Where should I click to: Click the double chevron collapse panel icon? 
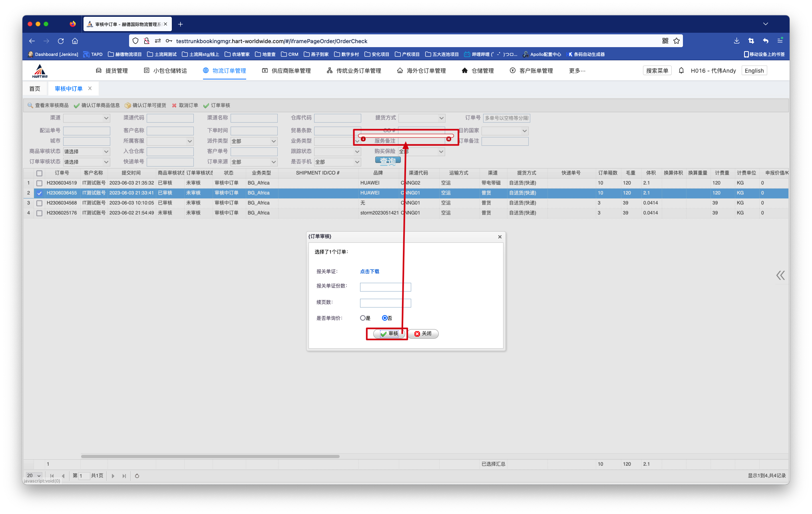pos(780,275)
